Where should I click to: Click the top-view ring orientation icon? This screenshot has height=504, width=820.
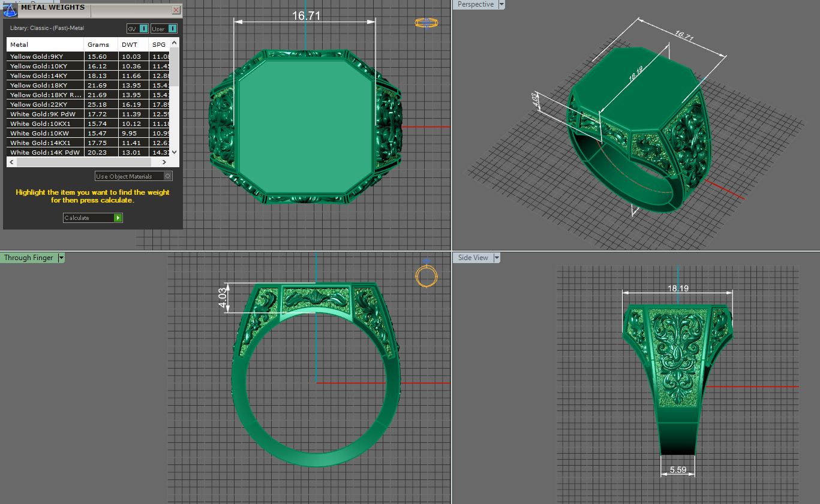tap(426, 23)
